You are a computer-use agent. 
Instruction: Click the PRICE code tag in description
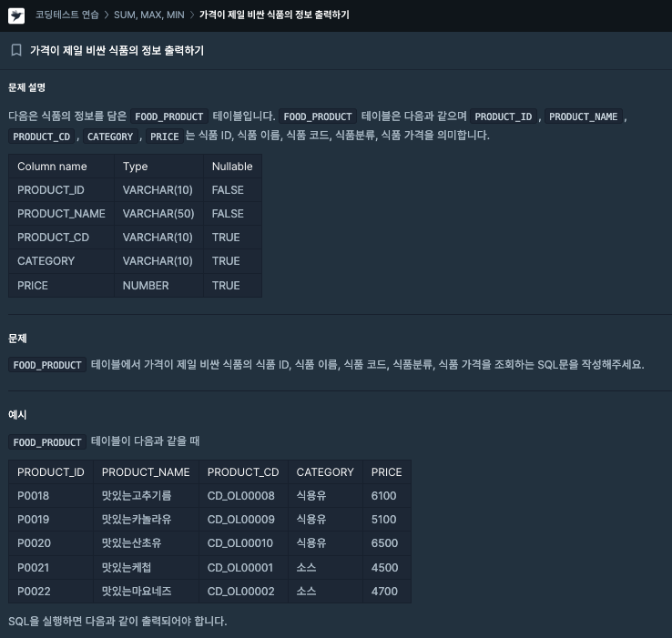(x=165, y=137)
